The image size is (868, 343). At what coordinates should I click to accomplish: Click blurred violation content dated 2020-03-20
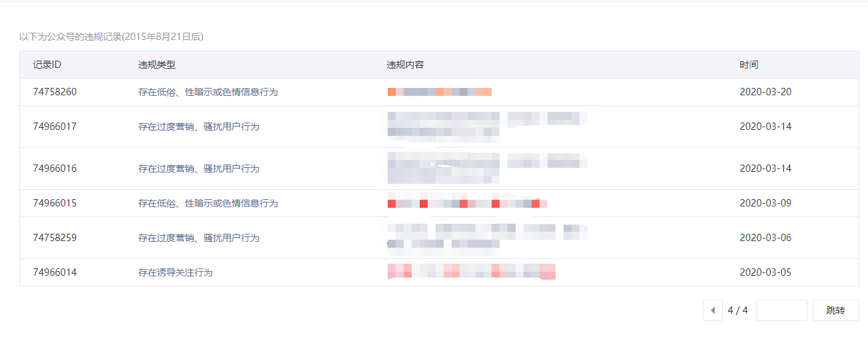click(440, 92)
